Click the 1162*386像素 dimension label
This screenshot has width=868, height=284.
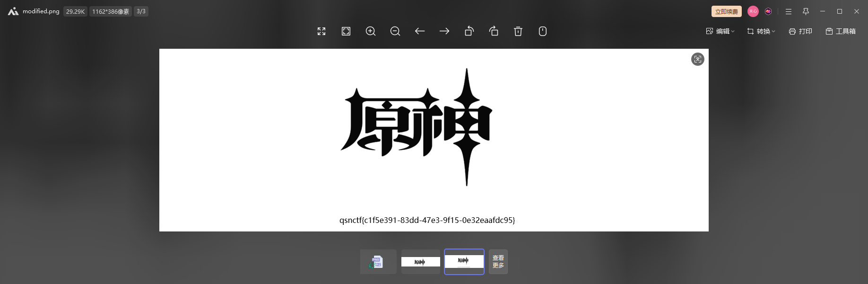click(x=111, y=11)
